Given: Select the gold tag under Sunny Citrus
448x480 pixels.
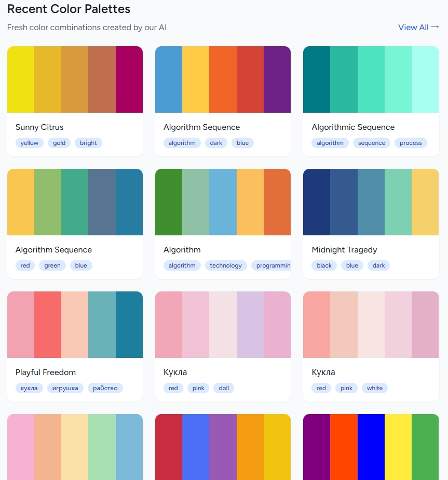Looking at the screenshot, I should coord(59,143).
